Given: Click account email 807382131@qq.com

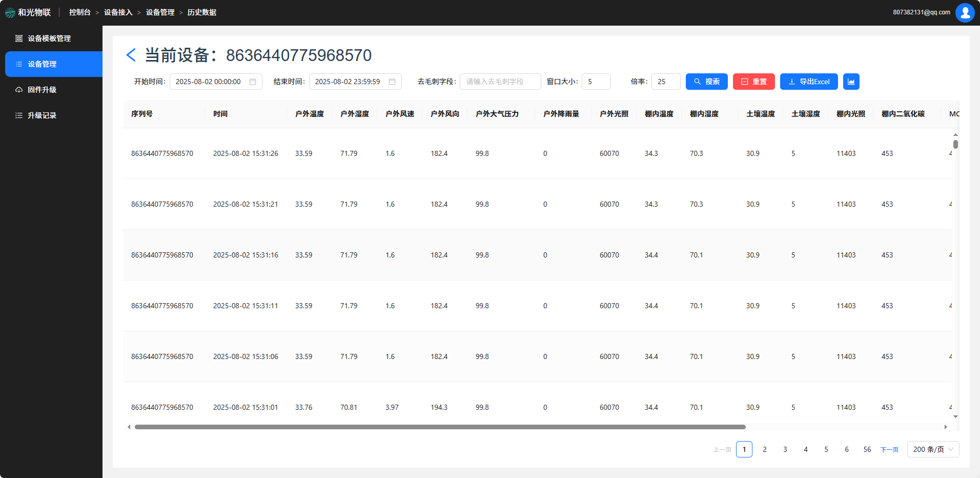Looking at the screenshot, I should [922, 12].
